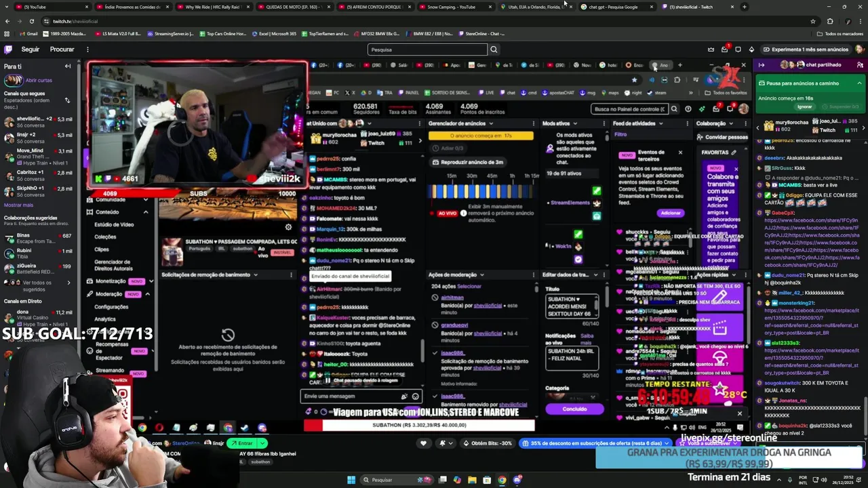Screen dimensions: 868x488
Task: Click the Ignorar button in ad notice
Action: [x=804, y=106]
